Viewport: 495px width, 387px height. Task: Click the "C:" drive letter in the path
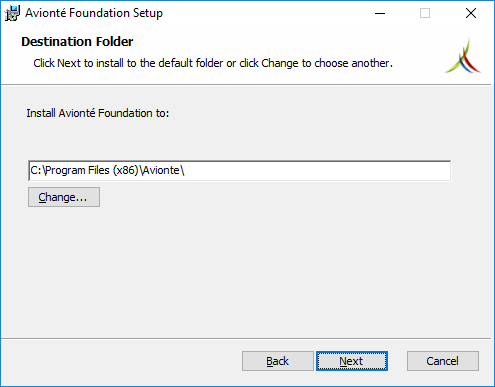[x=36, y=170]
